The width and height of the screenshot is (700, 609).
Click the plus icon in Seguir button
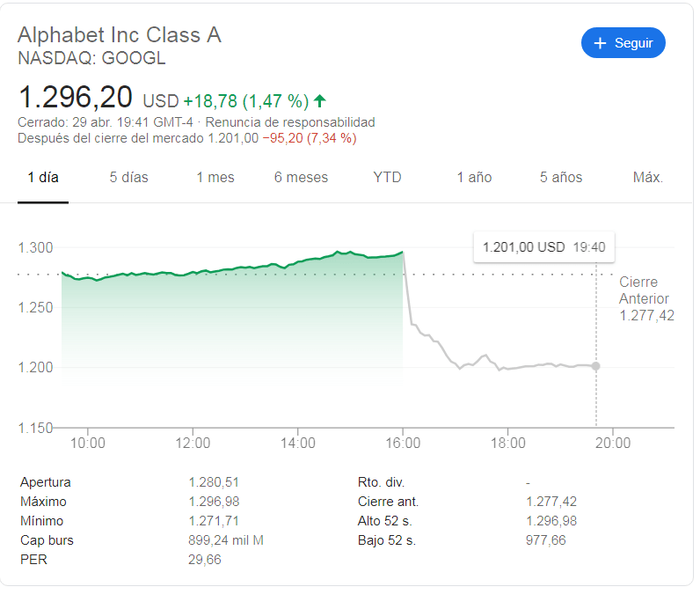(x=601, y=43)
